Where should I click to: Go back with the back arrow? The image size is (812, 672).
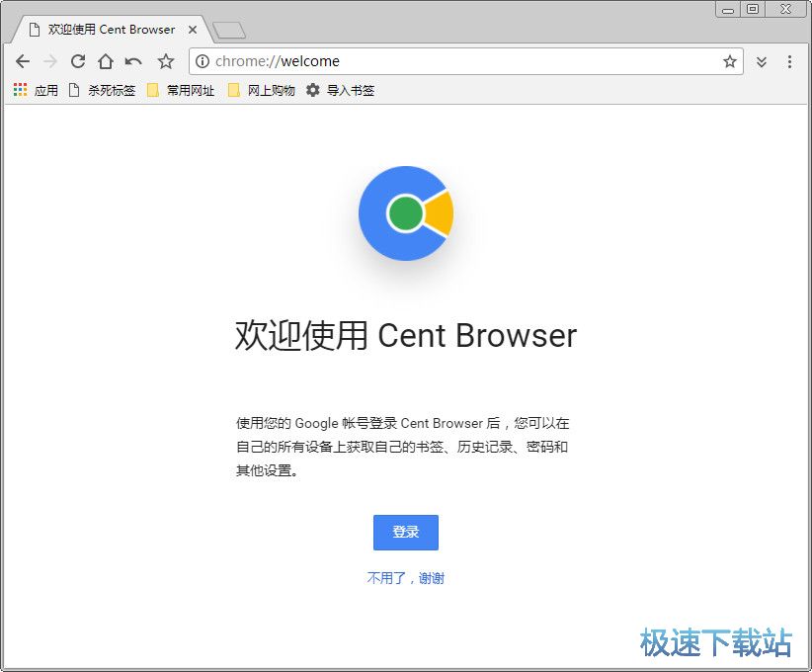(23, 61)
